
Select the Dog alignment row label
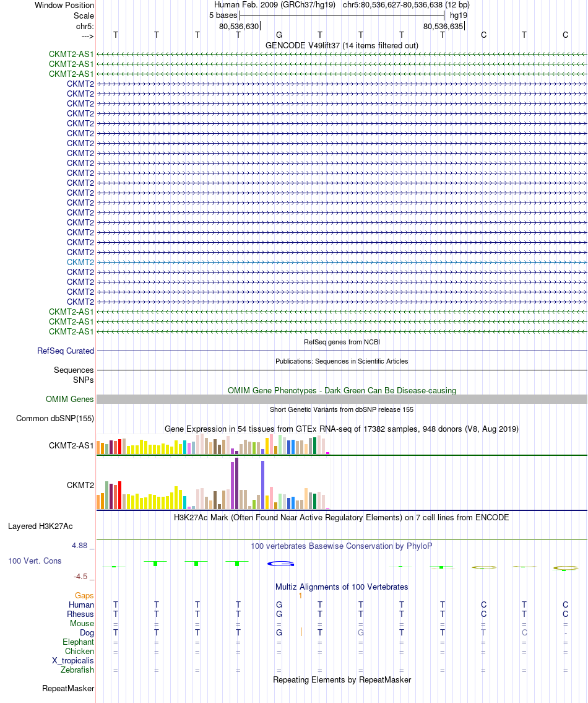pyautogui.click(x=87, y=633)
